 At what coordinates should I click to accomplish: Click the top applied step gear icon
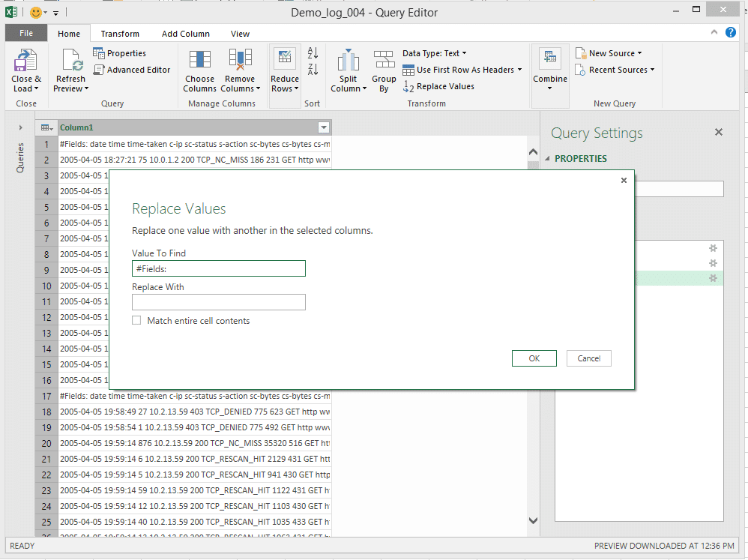click(x=714, y=248)
